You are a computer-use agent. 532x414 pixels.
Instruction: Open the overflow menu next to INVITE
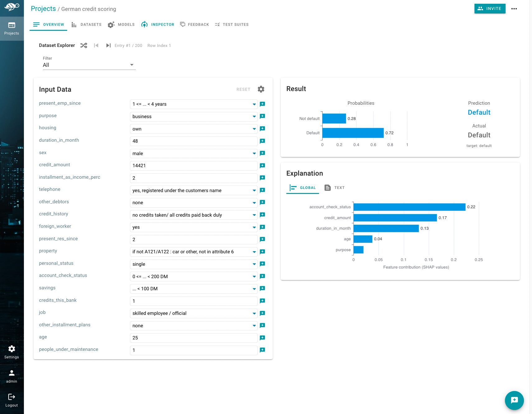pyautogui.click(x=514, y=9)
